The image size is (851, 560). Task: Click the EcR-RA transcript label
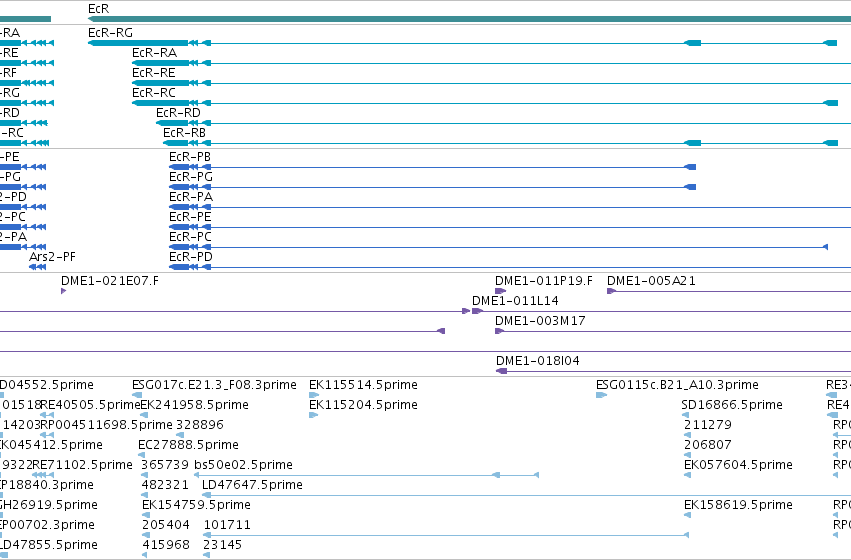(x=154, y=53)
